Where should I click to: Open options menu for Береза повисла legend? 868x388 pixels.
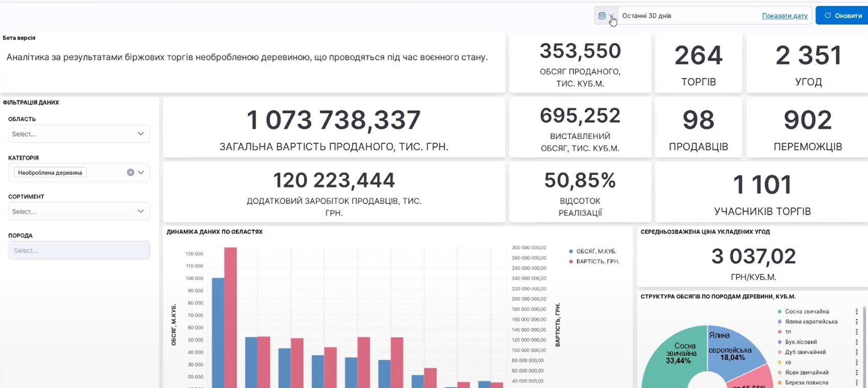[857, 382]
